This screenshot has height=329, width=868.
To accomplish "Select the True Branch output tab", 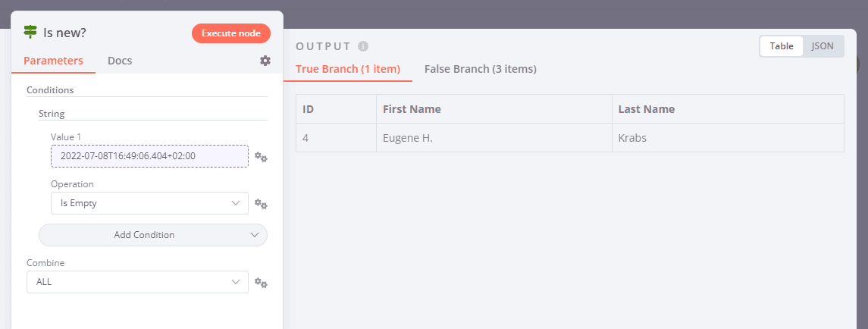I will [347, 69].
